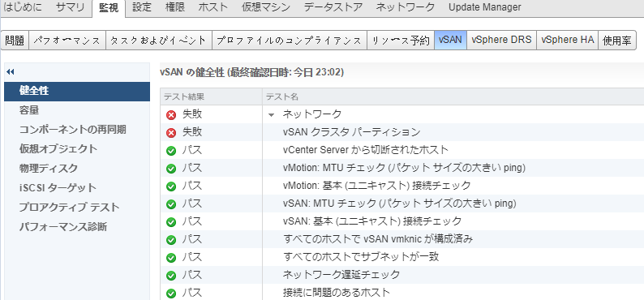The height and width of the screenshot is (300, 644).
Task: Collapse the ネットワーク test group
Action: coord(271,115)
